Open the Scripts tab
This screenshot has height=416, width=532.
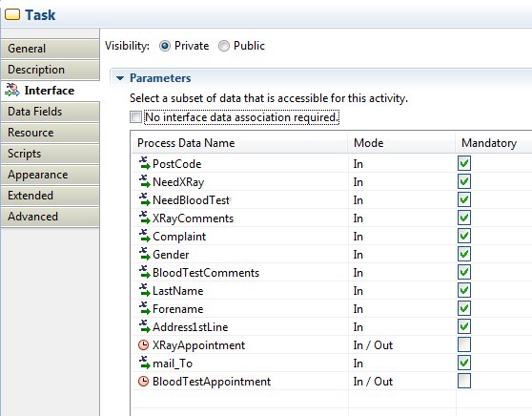pos(51,154)
